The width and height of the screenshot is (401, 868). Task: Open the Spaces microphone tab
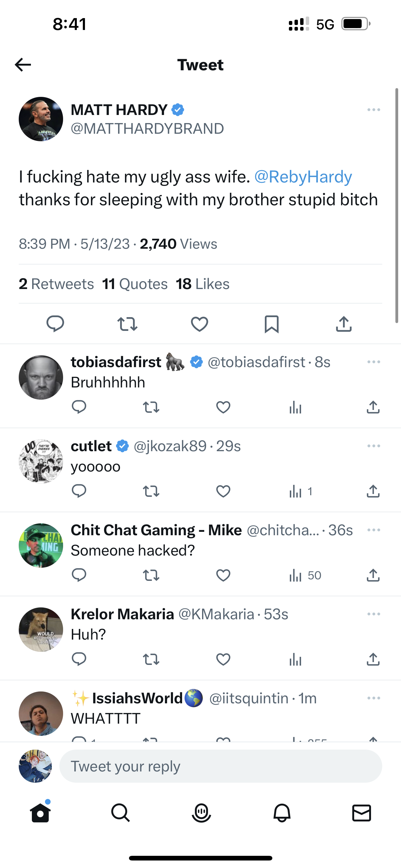pos(201,813)
